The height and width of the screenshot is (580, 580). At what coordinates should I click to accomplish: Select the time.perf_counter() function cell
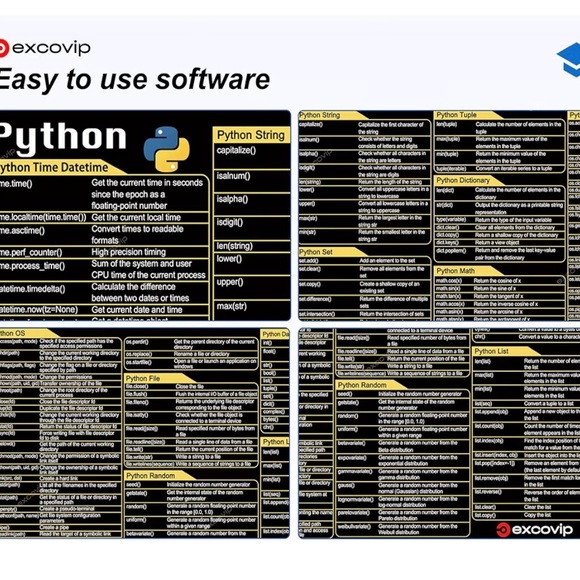tap(31, 253)
